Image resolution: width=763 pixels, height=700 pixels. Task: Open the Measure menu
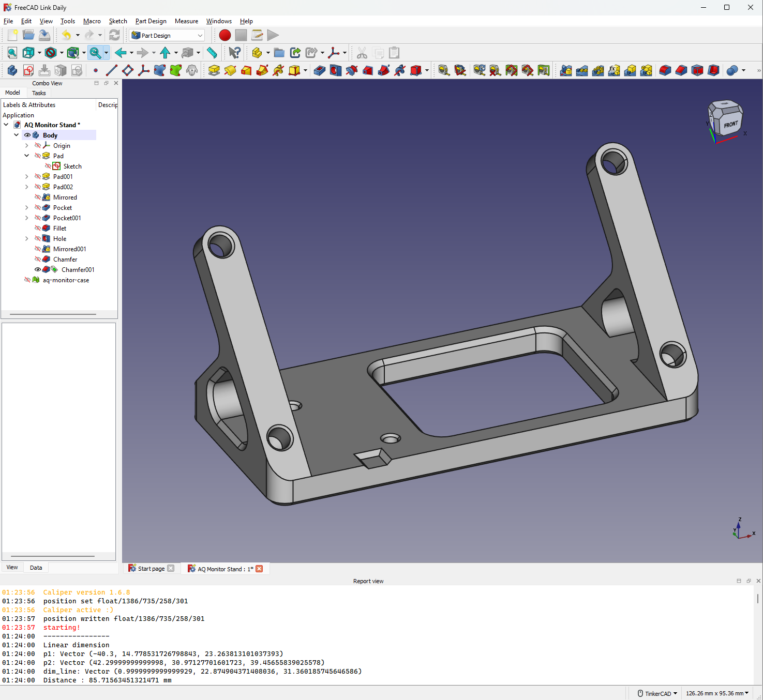click(x=186, y=21)
